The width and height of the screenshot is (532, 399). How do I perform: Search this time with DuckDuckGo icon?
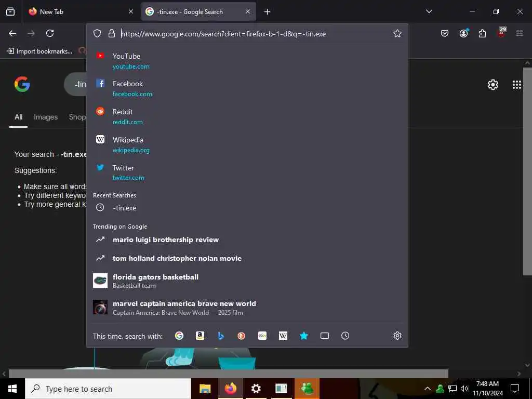(x=241, y=336)
